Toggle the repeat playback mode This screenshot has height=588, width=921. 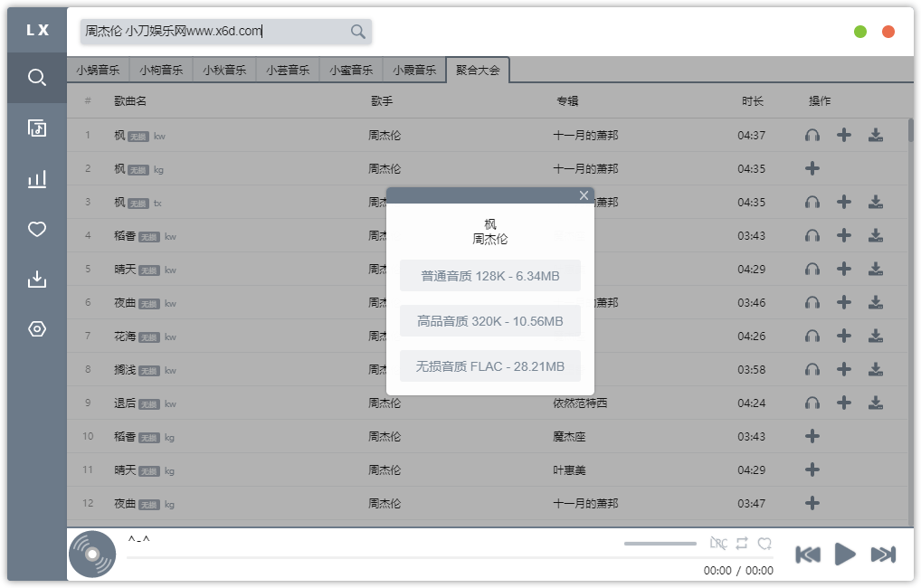(741, 543)
